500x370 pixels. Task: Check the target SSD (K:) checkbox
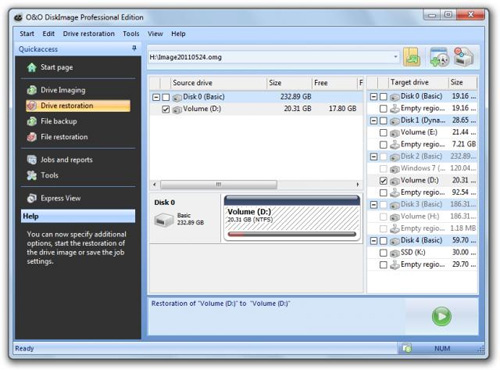pyautogui.click(x=383, y=253)
